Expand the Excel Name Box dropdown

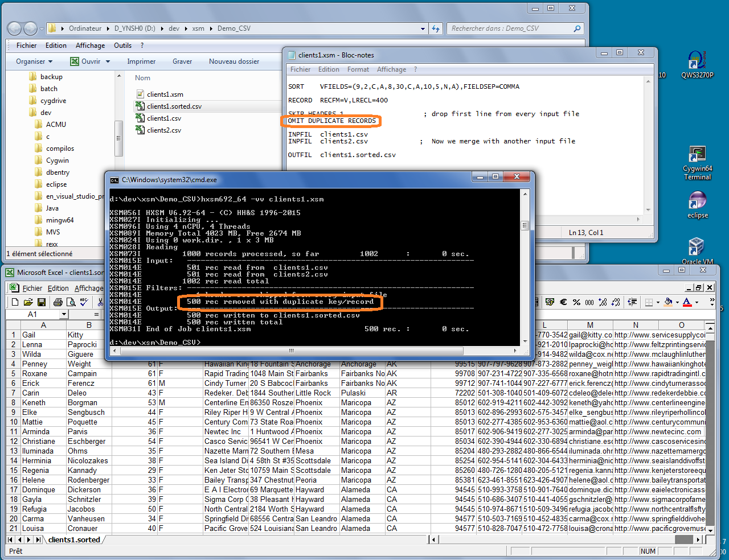(64, 314)
